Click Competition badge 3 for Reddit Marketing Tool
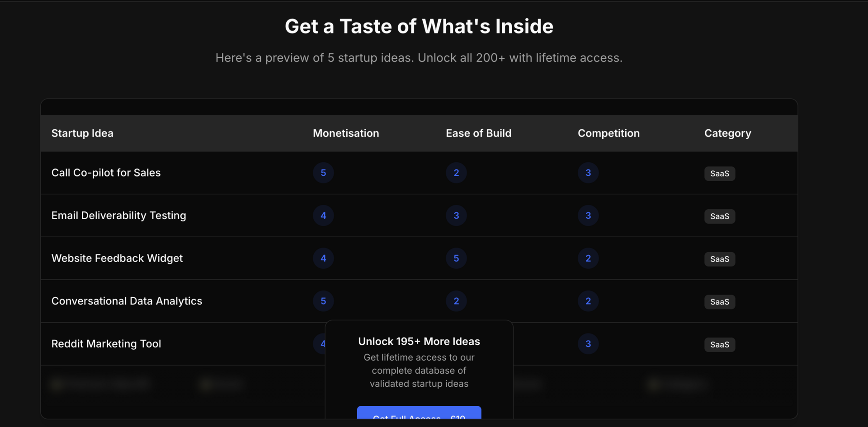The width and height of the screenshot is (868, 427). click(x=588, y=344)
